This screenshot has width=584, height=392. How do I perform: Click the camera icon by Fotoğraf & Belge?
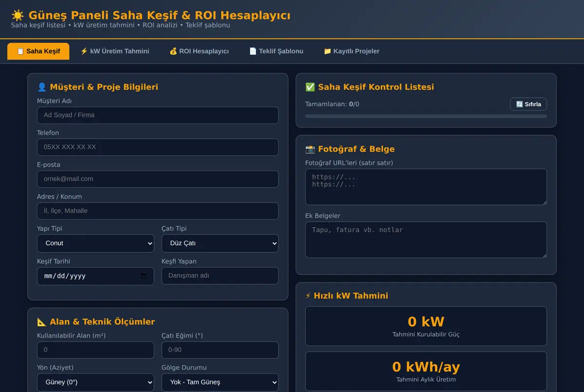point(310,149)
